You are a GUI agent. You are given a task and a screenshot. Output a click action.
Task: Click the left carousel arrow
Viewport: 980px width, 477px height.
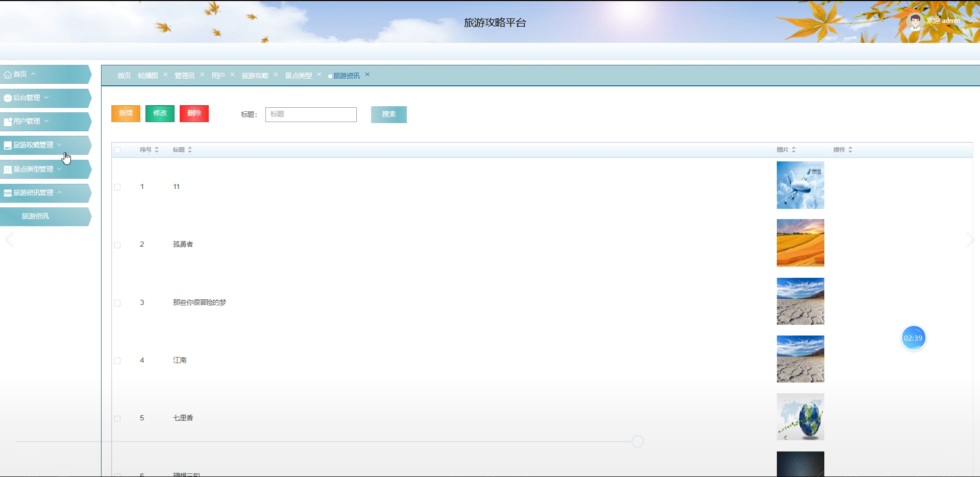point(9,239)
